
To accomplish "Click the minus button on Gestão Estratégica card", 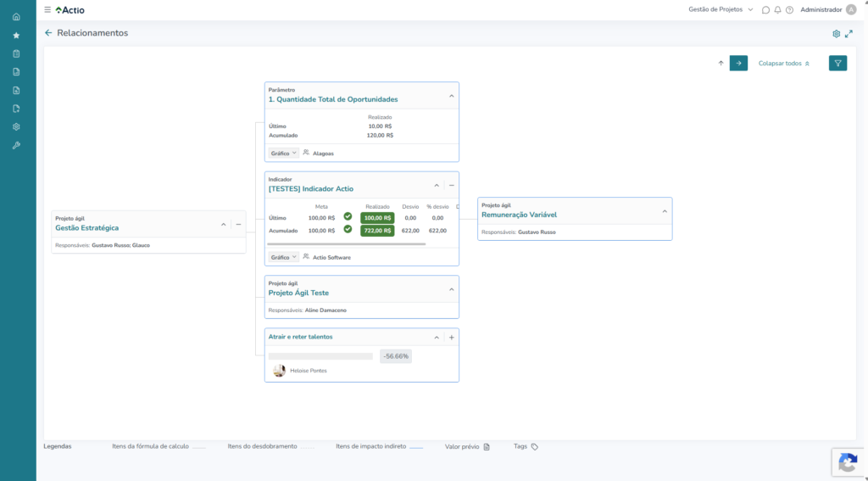I will tap(238, 225).
